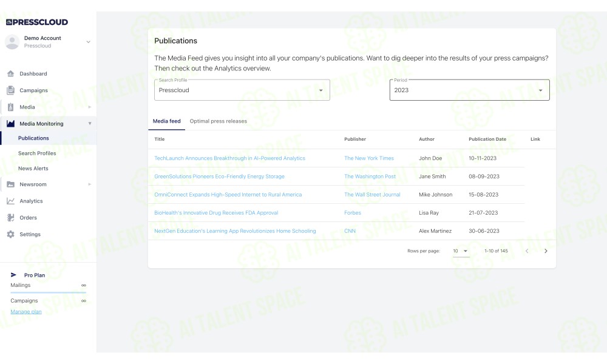This screenshot has width=607, height=364.
Task: Switch to the Media feed tab
Action: tap(167, 121)
